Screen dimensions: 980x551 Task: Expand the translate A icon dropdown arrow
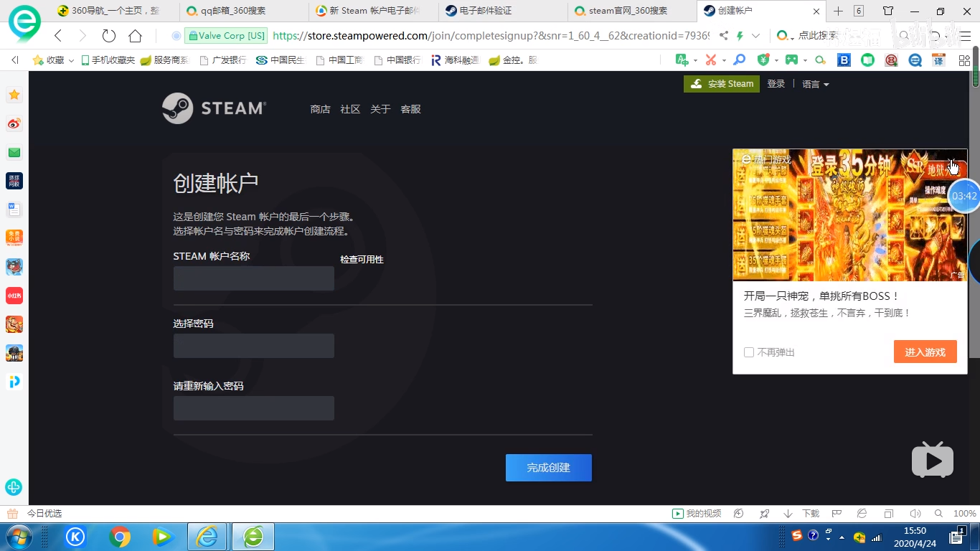695,61
